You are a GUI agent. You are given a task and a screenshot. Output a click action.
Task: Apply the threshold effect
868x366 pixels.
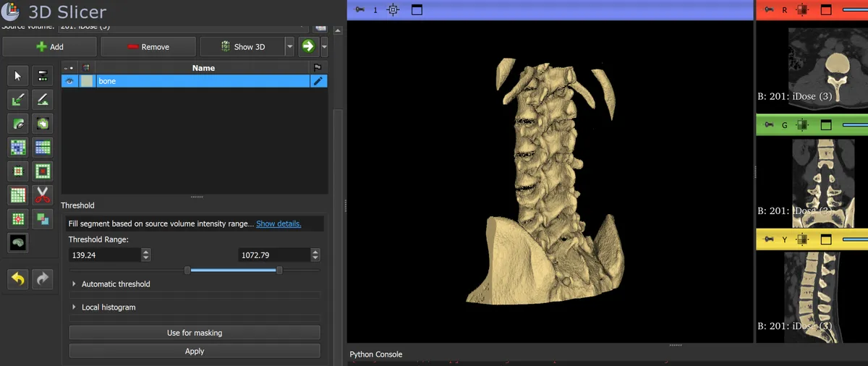(195, 351)
